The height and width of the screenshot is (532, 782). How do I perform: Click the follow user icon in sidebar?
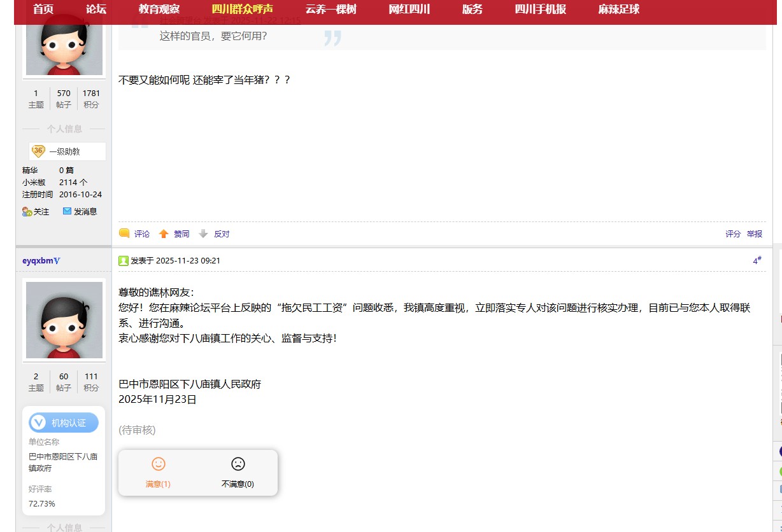(27, 211)
